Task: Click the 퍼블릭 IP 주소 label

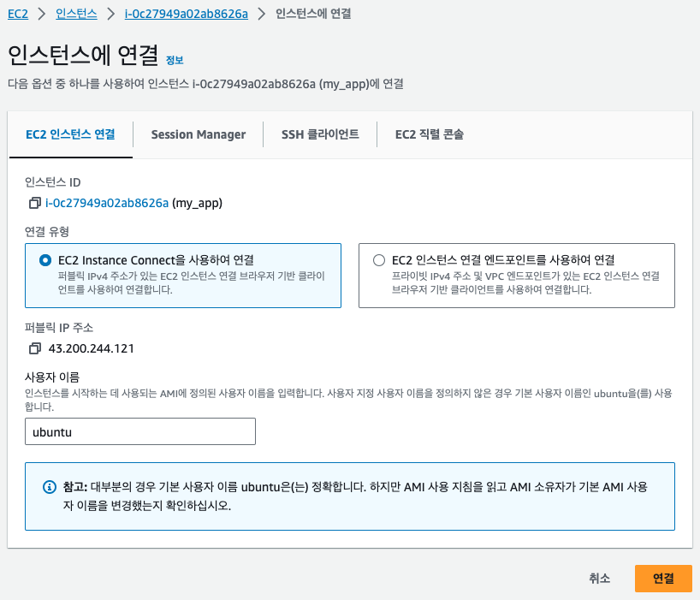Action: (59, 328)
